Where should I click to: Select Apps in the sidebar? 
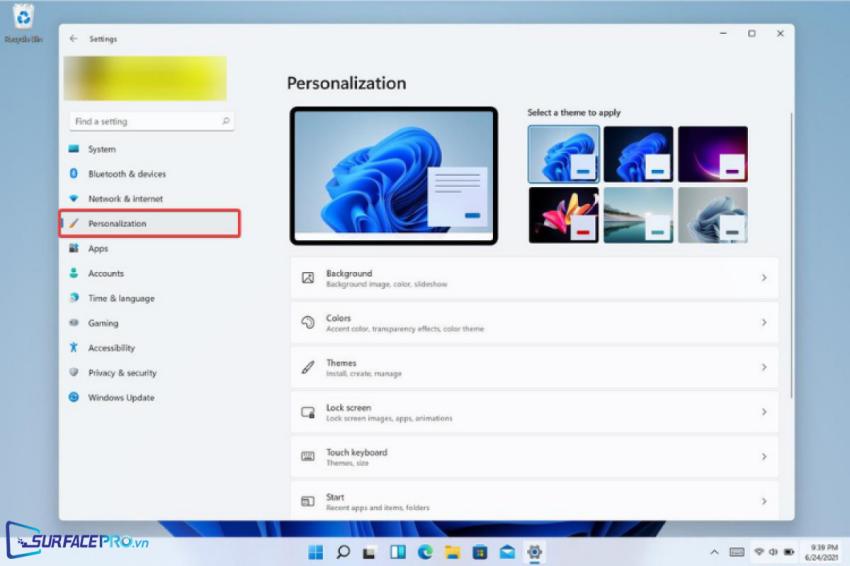click(98, 249)
